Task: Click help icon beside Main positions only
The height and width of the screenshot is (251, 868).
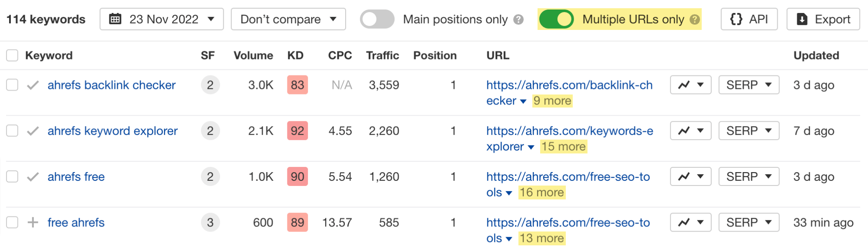Action: click(x=518, y=20)
